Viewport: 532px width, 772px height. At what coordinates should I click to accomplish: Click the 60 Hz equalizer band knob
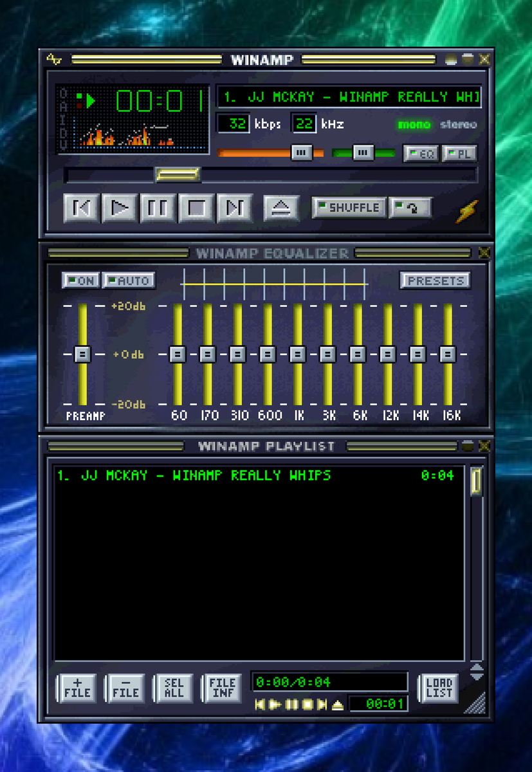(178, 354)
